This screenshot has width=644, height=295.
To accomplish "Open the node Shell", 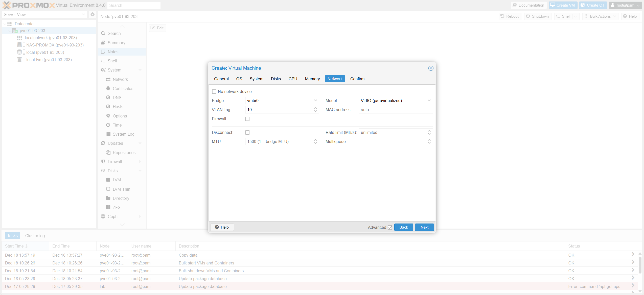I will [x=112, y=61].
